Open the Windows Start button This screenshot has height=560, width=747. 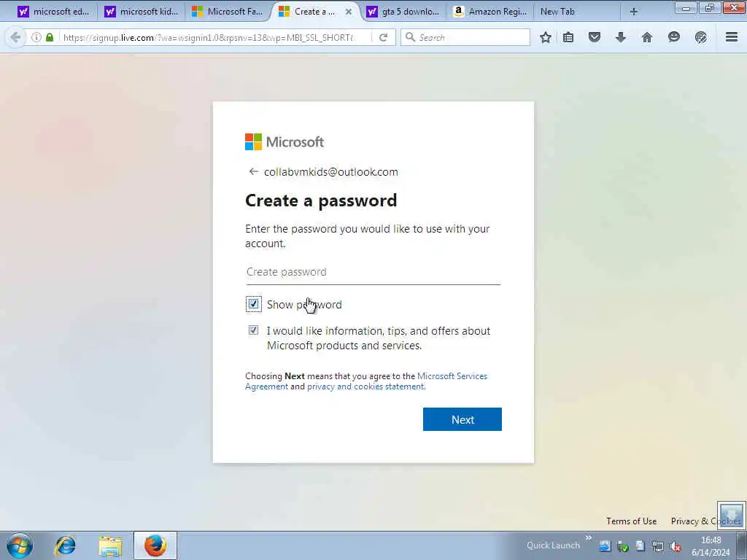20,545
